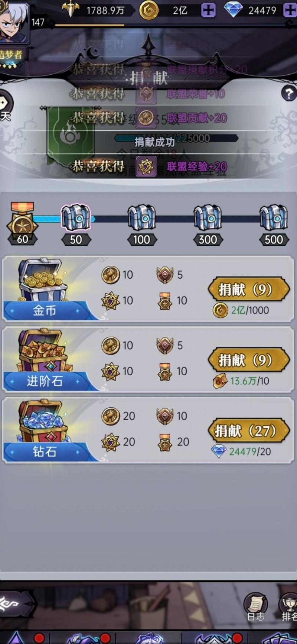Image resolution: width=297 pixels, height=644 pixels.
Task: Open the help question mark icon
Action: 289,93
